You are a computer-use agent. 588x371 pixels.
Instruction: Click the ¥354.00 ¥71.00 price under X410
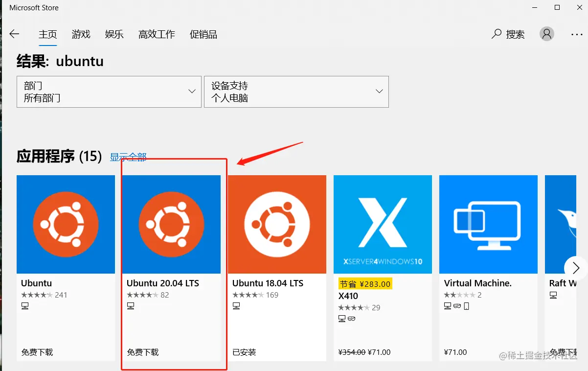364,352
